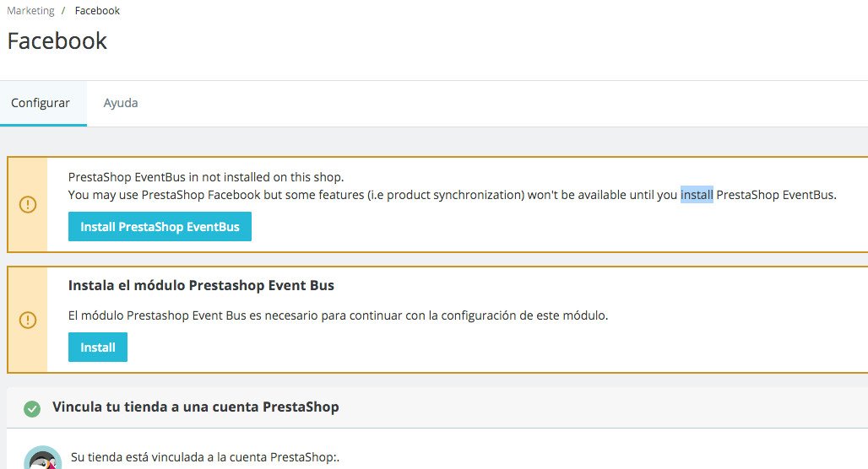Click "PrestaShop EventBus in not installed" message text
Viewport: 868px width, 469px height.
(x=206, y=177)
